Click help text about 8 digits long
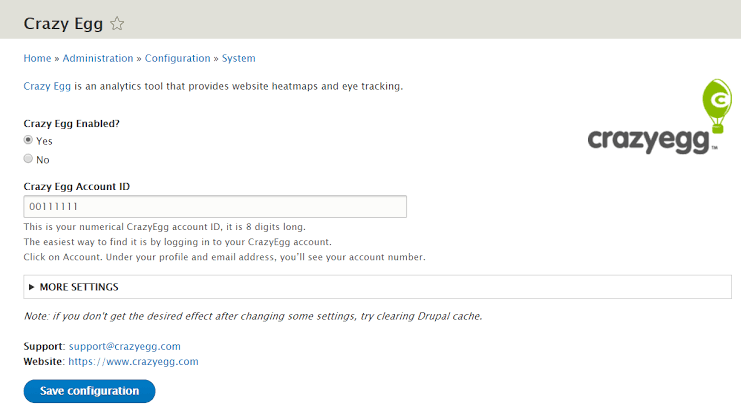 [x=164, y=227]
